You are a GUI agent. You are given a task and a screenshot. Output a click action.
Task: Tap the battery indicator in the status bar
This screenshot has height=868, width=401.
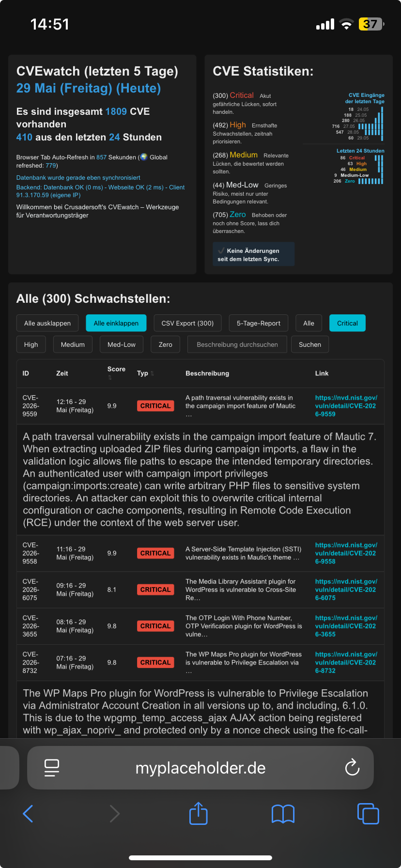[x=371, y=24]
